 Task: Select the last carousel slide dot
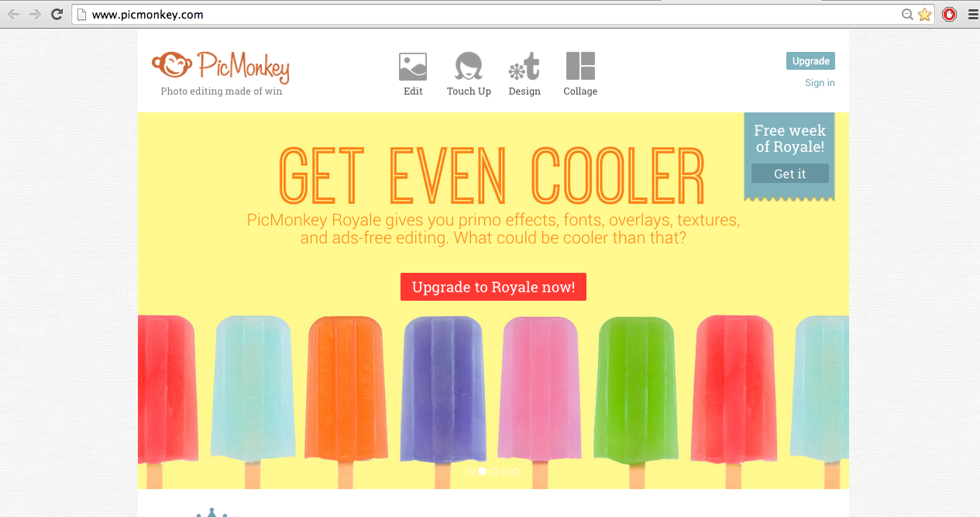pyautogui.click(x=516, y=471)
